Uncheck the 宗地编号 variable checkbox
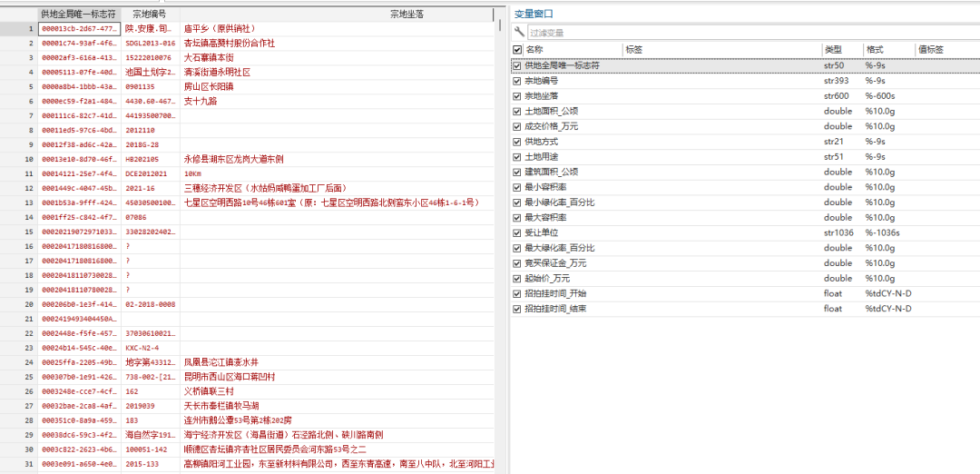 [x=517, y=81]
